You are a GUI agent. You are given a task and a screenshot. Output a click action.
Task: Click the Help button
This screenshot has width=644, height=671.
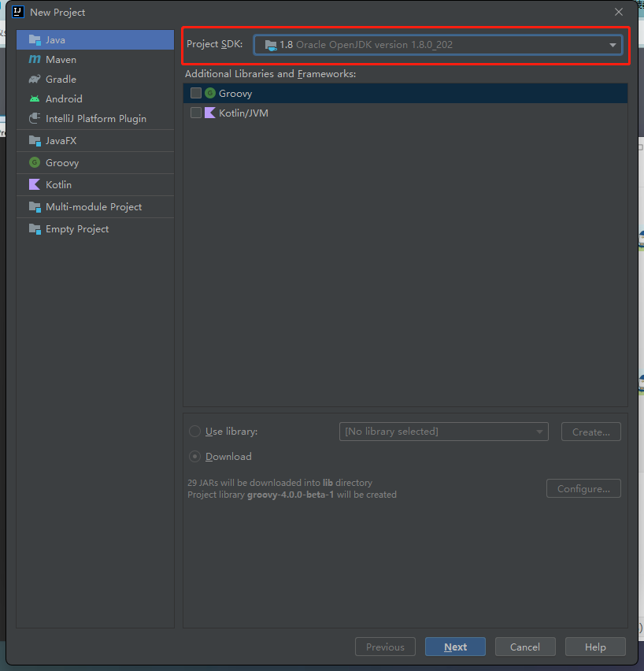[595, 647]
